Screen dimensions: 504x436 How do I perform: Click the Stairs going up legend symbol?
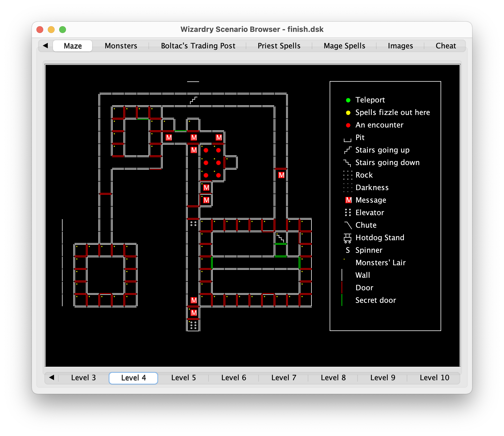pyautogui.click(x=348, y=150)
